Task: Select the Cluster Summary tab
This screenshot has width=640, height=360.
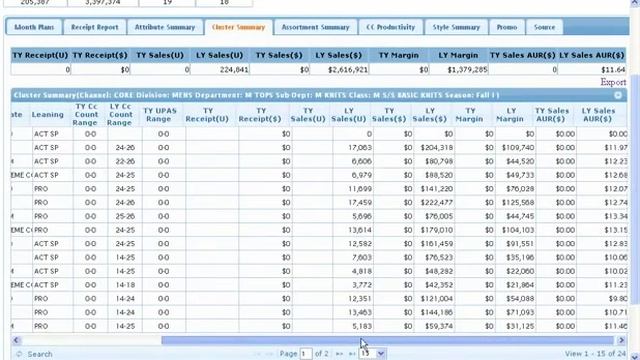Action: point(238,27)
